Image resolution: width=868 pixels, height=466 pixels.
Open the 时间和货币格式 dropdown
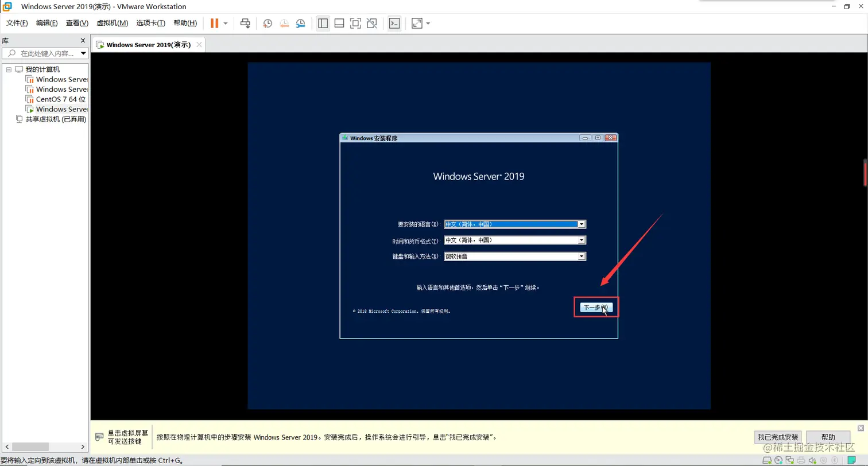pos(515,240)
